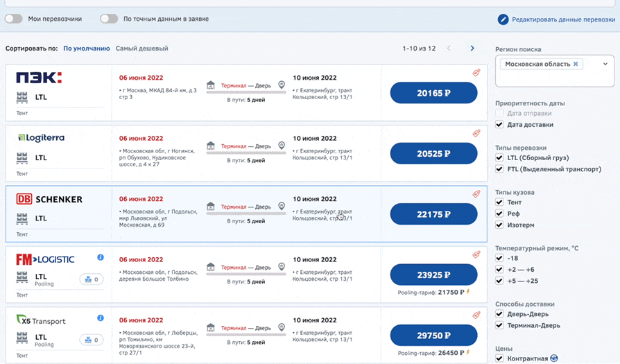The width and height of the screenshot is (620, 364).
Task: Select the 20165 ₽ price button
Action: click(x=433, y=93)
